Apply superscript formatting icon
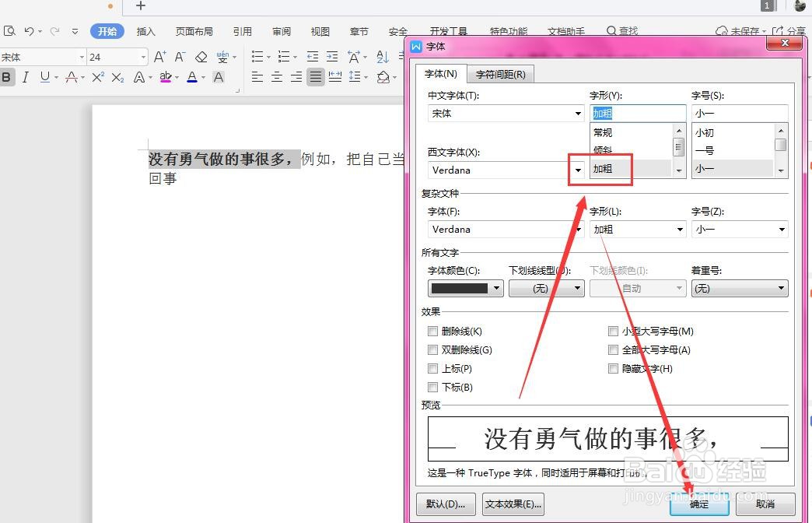The height and width of the screenshot is (523, 812). coord(97,77)
